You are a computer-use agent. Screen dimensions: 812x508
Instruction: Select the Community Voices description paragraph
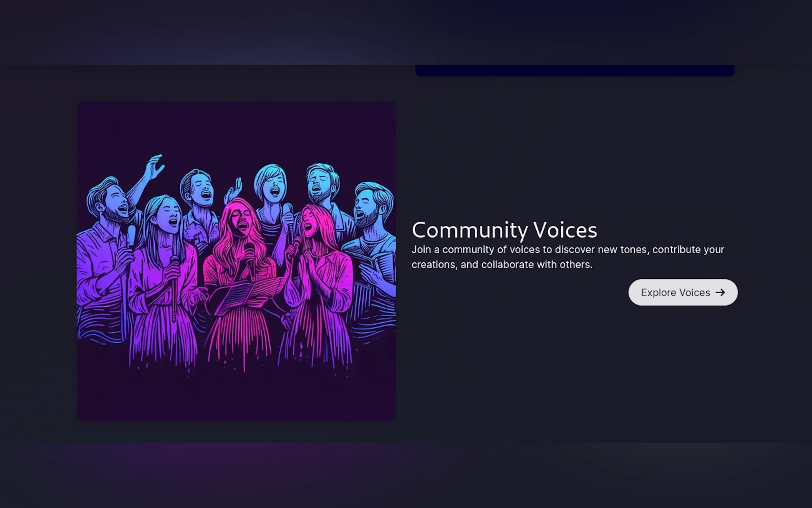click(x=568, y=257)
